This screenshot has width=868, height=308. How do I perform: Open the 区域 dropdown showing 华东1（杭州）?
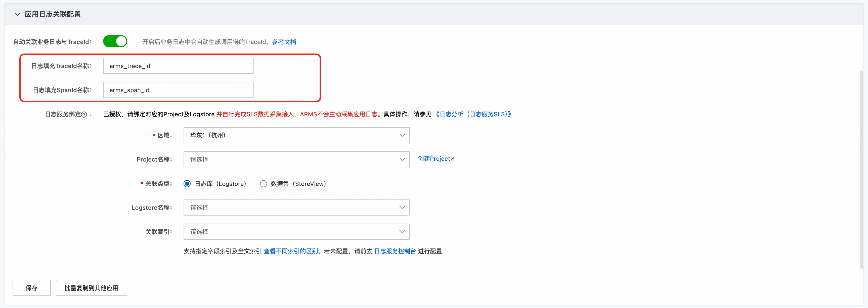click(296, 135)
